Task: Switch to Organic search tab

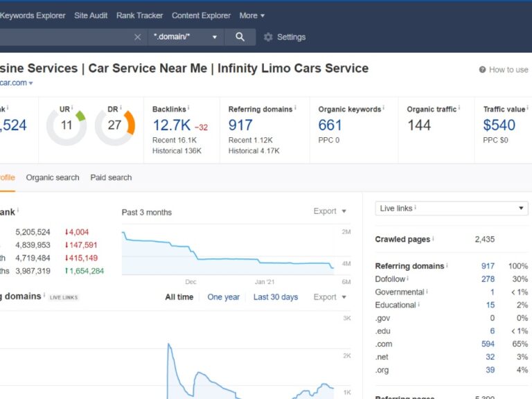Action: pos(53,178)
